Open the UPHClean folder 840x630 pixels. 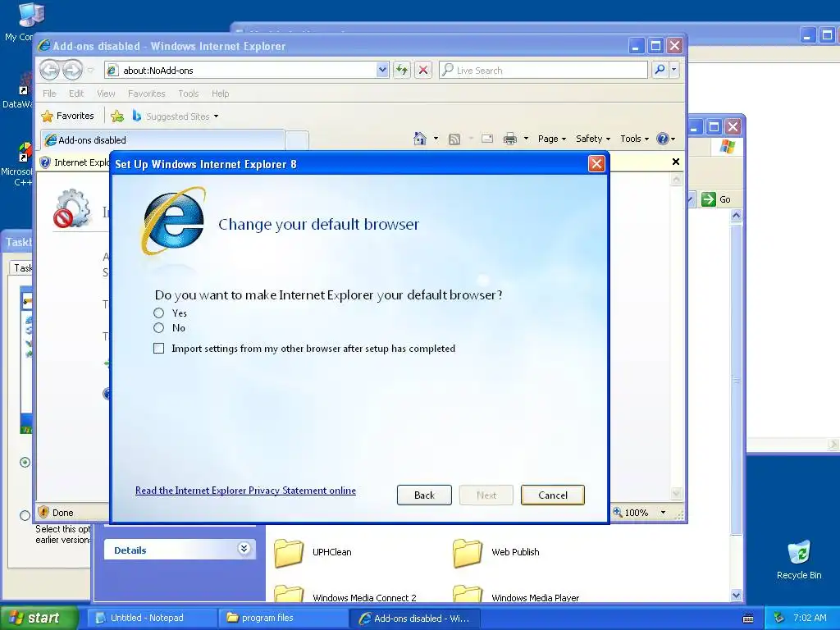pyautogui.click(x=313, y=552)
